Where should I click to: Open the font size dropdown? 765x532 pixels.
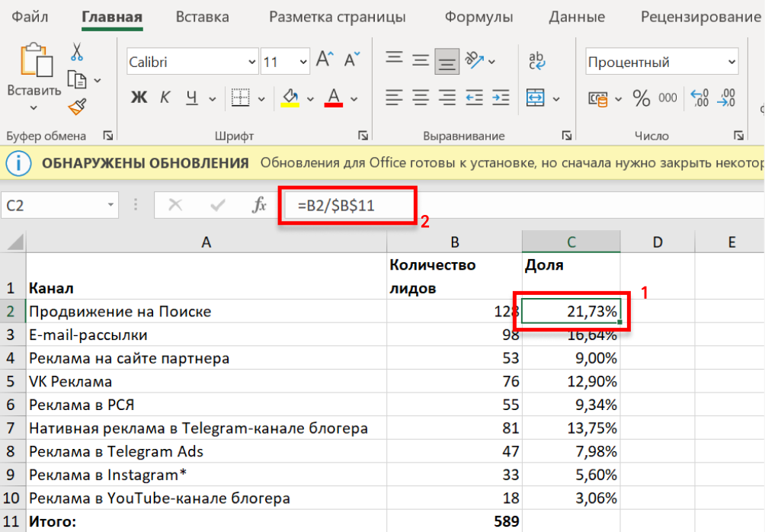pos(302,61)
